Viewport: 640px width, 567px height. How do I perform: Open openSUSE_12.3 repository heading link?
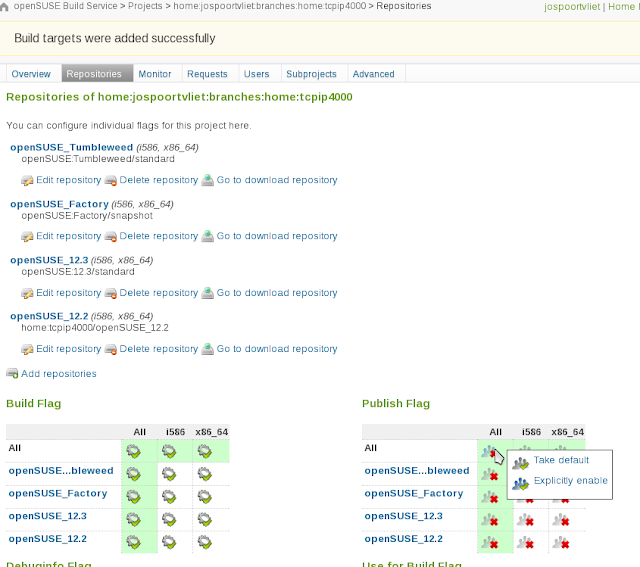click(x=49, y=260)
